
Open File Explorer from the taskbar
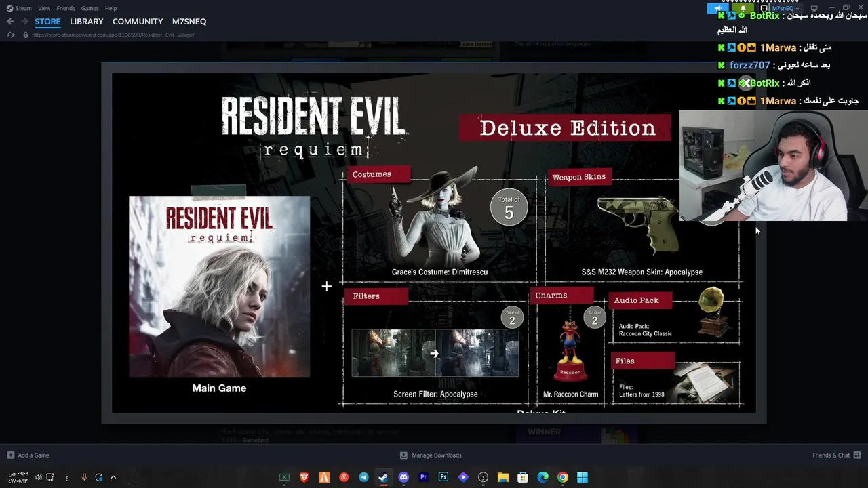click(503, 477)
